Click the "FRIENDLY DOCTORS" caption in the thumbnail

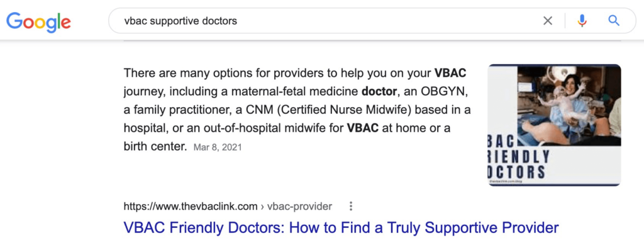click(519, 164)
